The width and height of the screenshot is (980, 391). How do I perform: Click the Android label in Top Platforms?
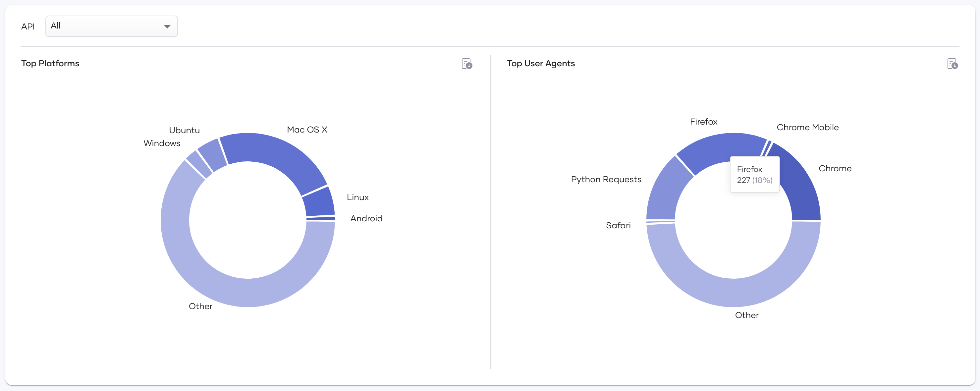tap(366, 218)
